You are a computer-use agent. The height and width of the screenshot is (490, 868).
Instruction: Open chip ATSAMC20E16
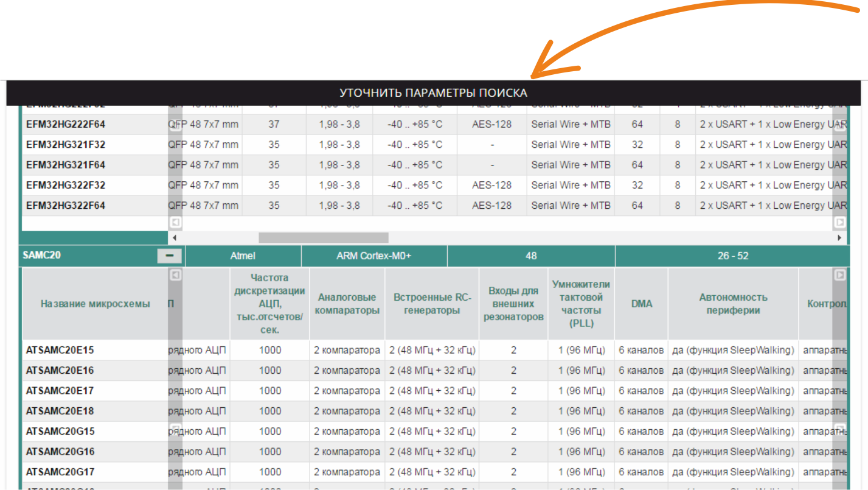coord(60,371)
